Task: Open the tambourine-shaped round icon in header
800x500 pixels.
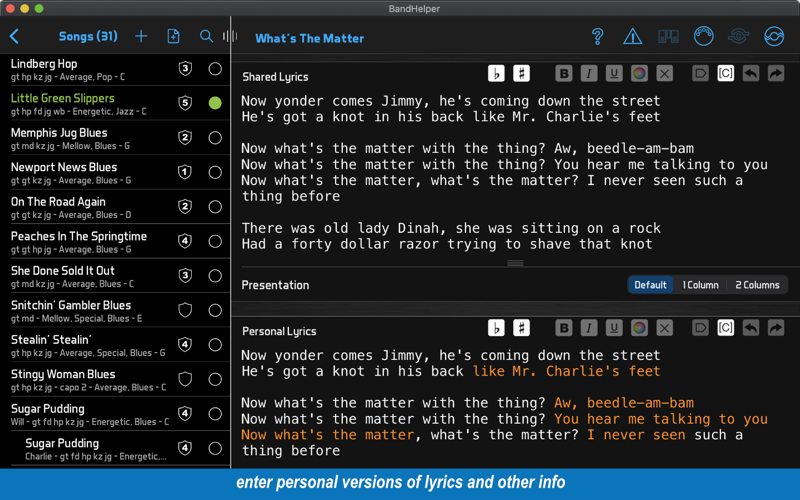Action: [704, 36]
